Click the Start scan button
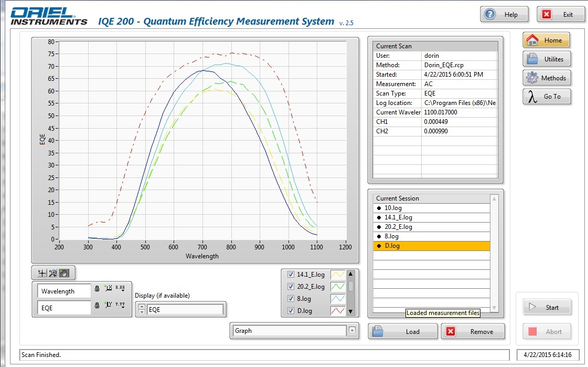Viewport: 588px width, 367px height. 547,307
